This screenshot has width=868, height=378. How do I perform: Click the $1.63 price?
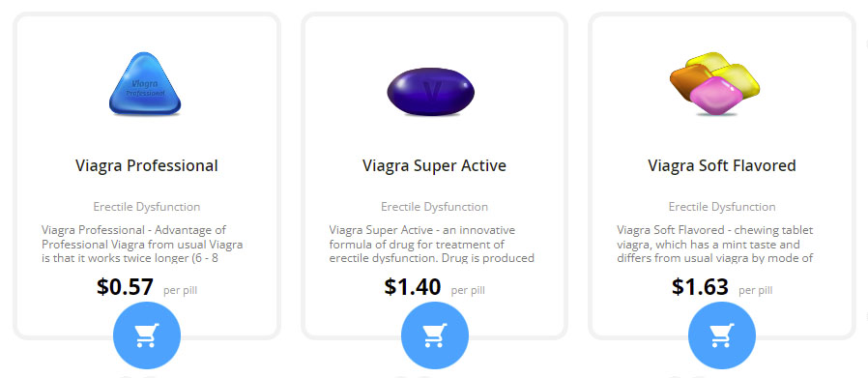click(x=700, y=287)
